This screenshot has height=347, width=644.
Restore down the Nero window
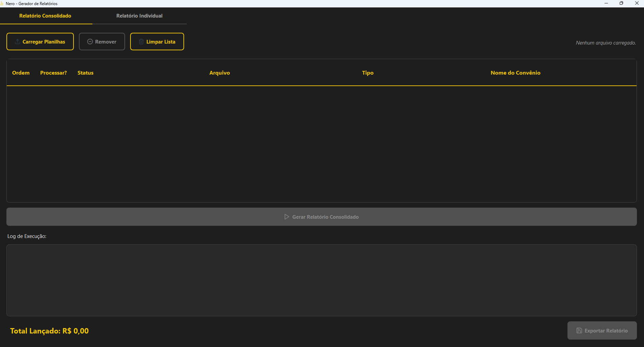pyautogui.click(x=621, y=3)
